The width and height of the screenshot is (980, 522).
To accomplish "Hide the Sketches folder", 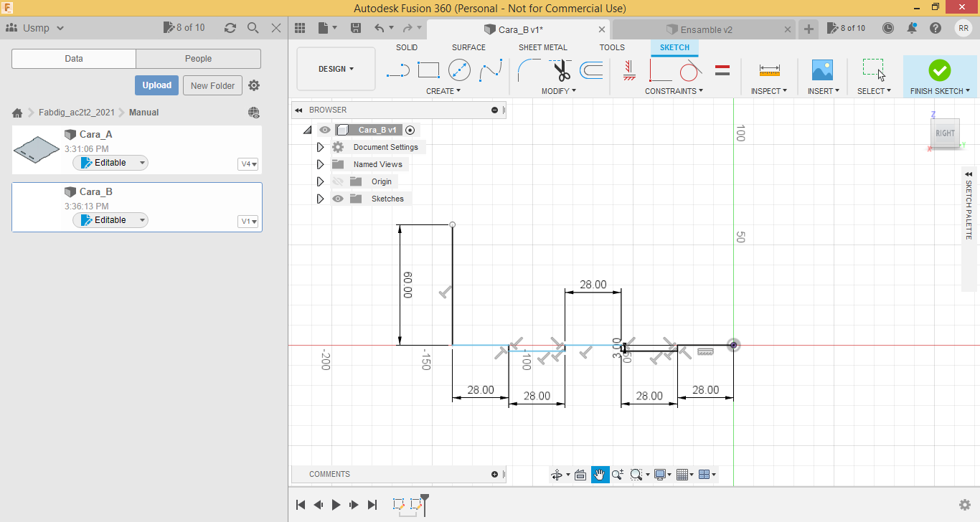I will click(x=338, y=199).
